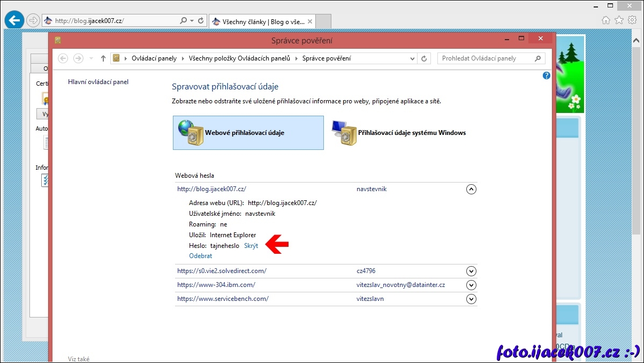Expand the www.servicebench.com credential entry
This screenshot has width=644, height=363.
(x=471, y=299)
